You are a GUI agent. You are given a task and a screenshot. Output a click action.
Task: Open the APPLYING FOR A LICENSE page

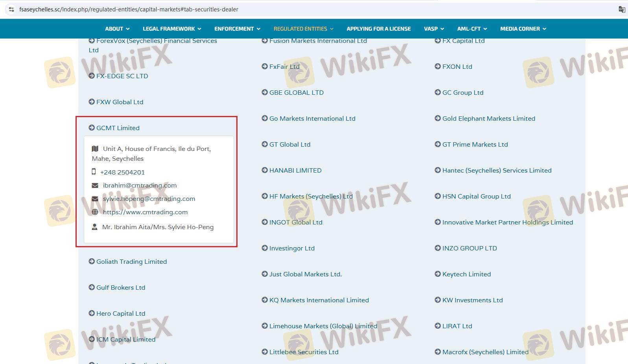tap(378, 29)
